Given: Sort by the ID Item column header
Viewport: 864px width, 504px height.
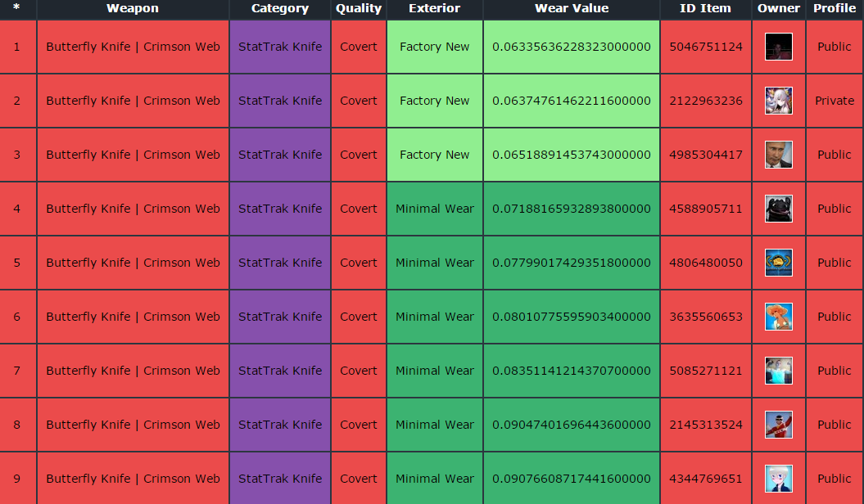Looking at the screenshot, I should [x=705, y=8].
